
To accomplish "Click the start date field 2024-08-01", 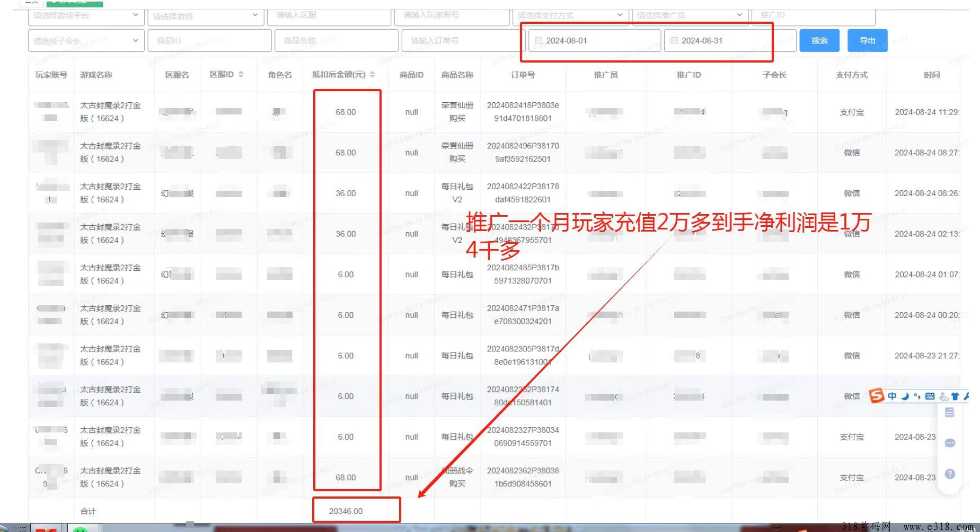I will (x=595, y=41).
